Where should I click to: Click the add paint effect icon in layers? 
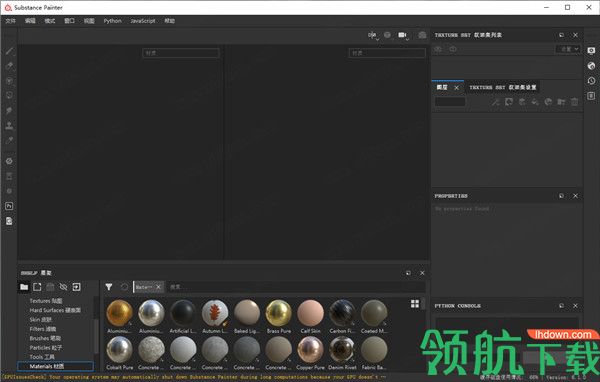coord(496,102)
